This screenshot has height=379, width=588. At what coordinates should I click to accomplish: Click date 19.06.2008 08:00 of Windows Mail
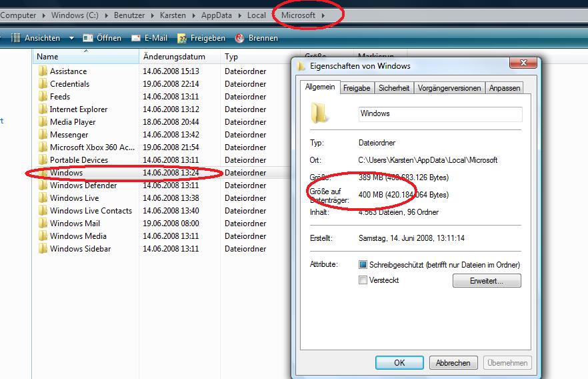171,224
